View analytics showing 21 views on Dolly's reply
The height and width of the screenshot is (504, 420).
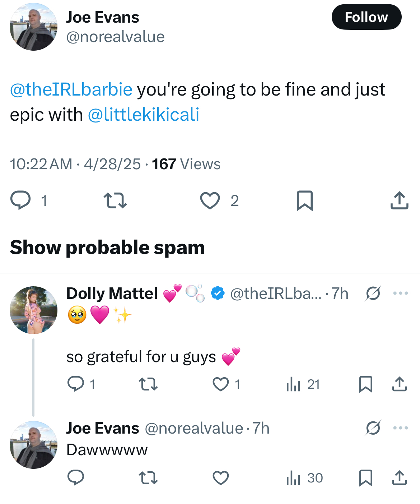tap(303, 384)
